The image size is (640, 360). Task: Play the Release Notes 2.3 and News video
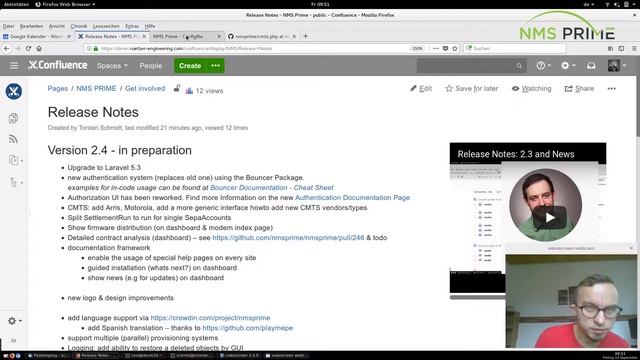coord(549,218)
